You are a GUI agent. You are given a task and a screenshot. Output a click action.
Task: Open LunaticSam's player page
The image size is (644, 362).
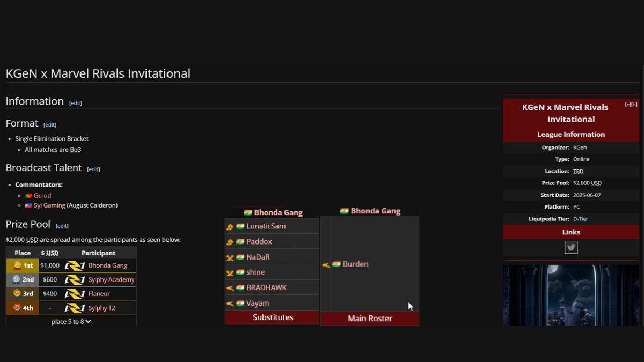pyautogui.click(x=266, y=226)
